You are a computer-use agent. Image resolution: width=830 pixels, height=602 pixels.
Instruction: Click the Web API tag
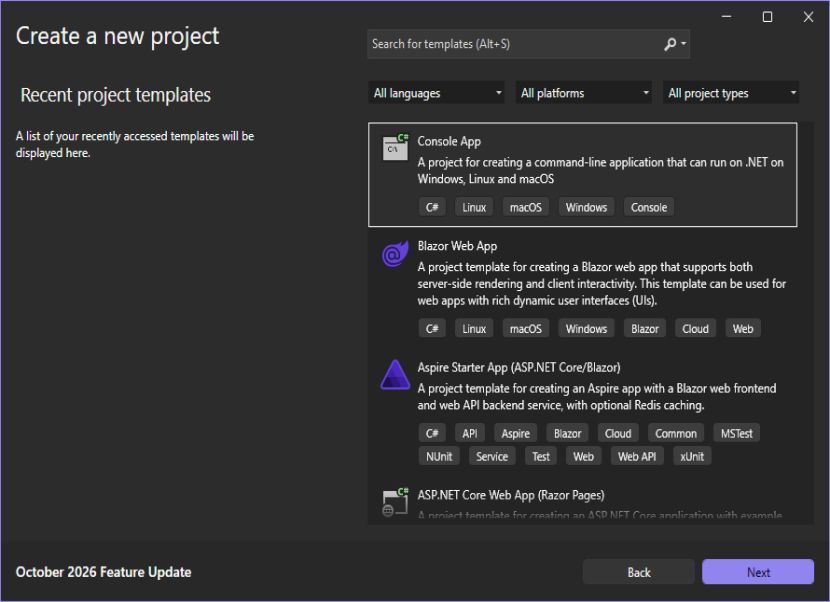(637, 457)
